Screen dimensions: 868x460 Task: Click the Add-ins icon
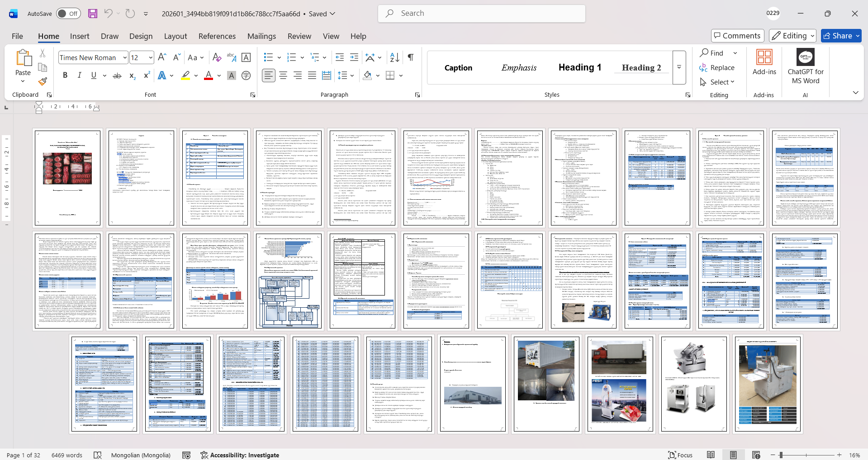pyautogui.click(x=764, y=62)
